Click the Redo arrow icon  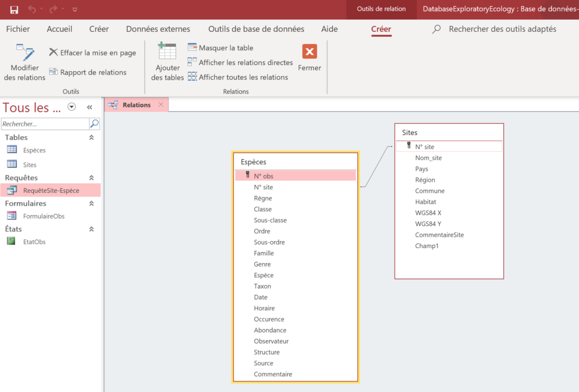click(x=53, y=9)
